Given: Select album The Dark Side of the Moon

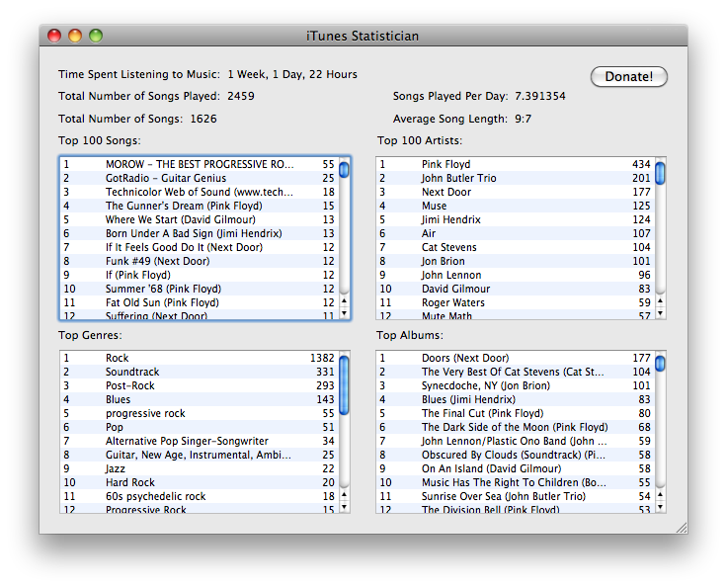Looking at the screenshot, I should point(516,428).
